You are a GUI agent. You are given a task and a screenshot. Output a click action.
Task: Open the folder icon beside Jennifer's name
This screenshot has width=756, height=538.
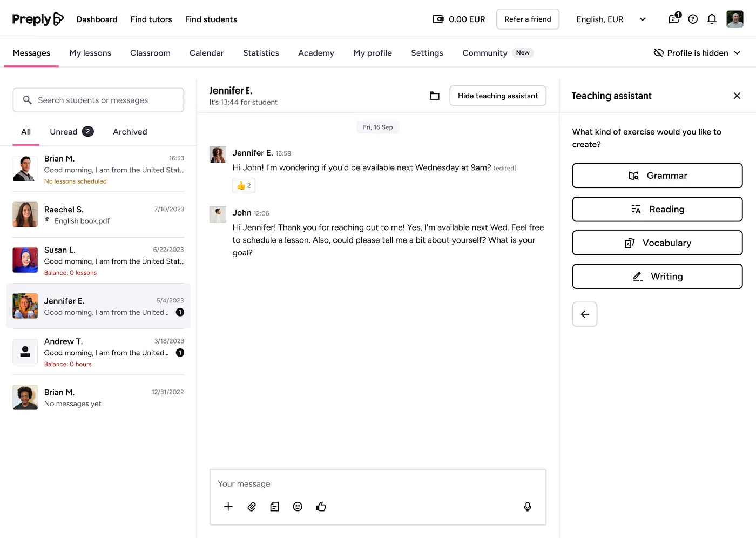click(x=434, y=96)
